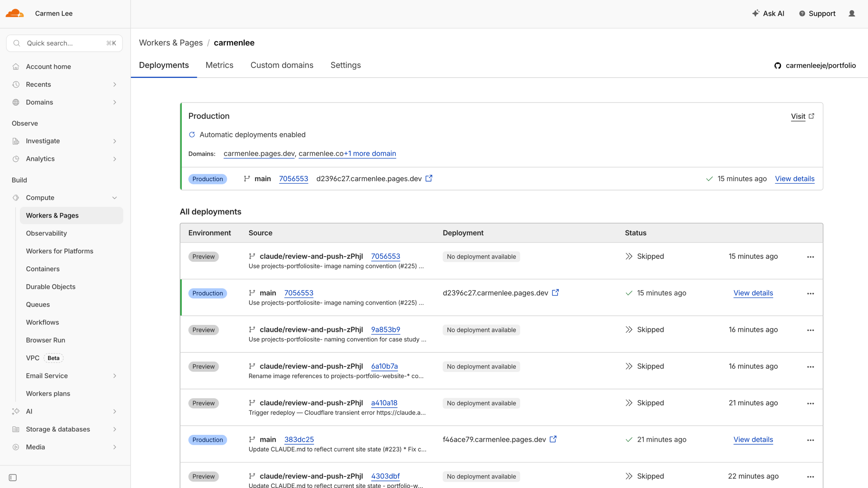Open Workers plans in sidebar
868x488 pixels.
click(48, 394)
